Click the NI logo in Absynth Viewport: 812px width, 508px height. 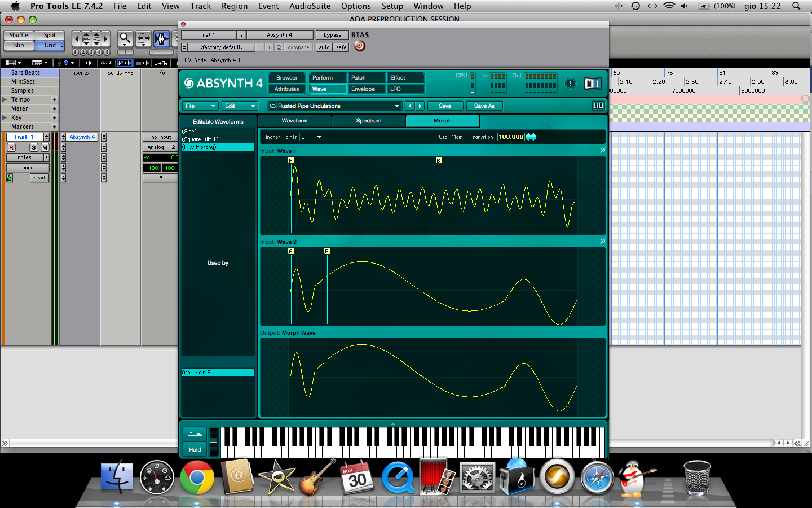[x=593, y=84]
